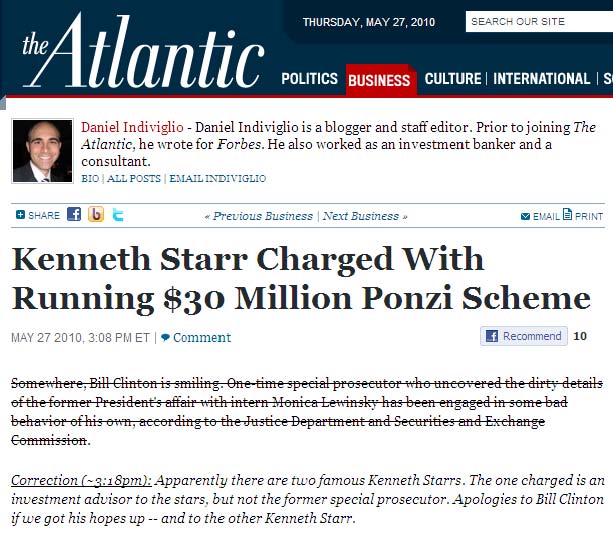Click the Comment speech bubble icon
Viewport: 613px width, 534px height.
(x=165, y=337)
